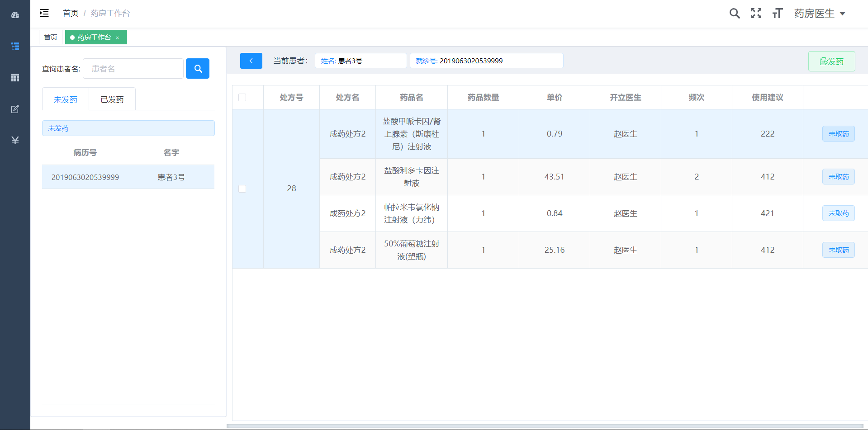868x430 pixels.
Task: Select patient row 2019063020539999
Action: click(128, 177)
